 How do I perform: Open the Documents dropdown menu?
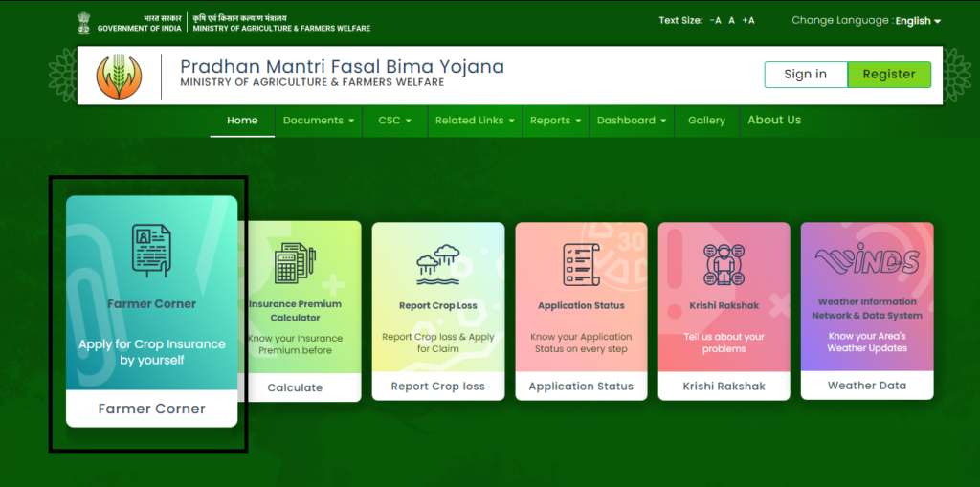coord(319,120)
